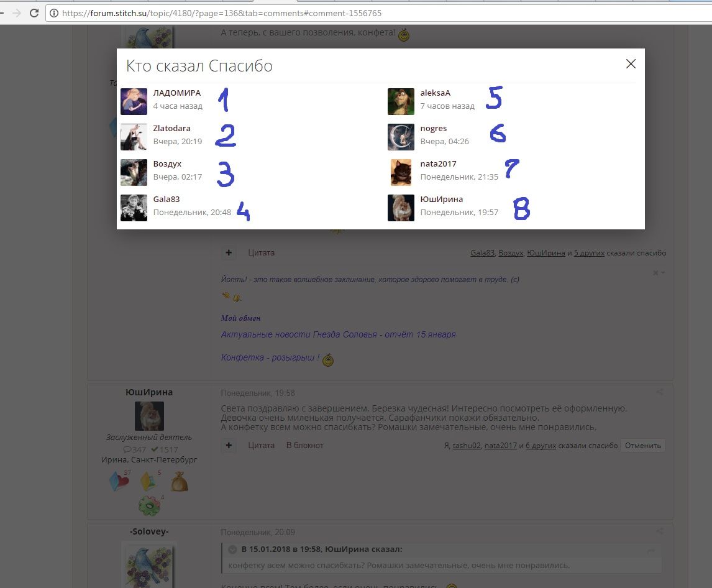Focus the forum URL address field
712x588 pixels.
311,12
